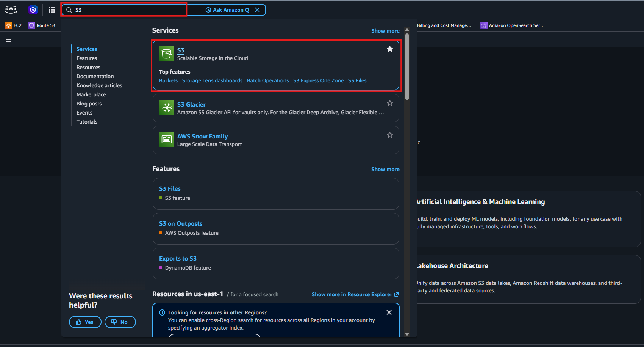Open Storage Lens dashboards feature
Viewport: 644px width, 347px height.
(x=212, y=80)
